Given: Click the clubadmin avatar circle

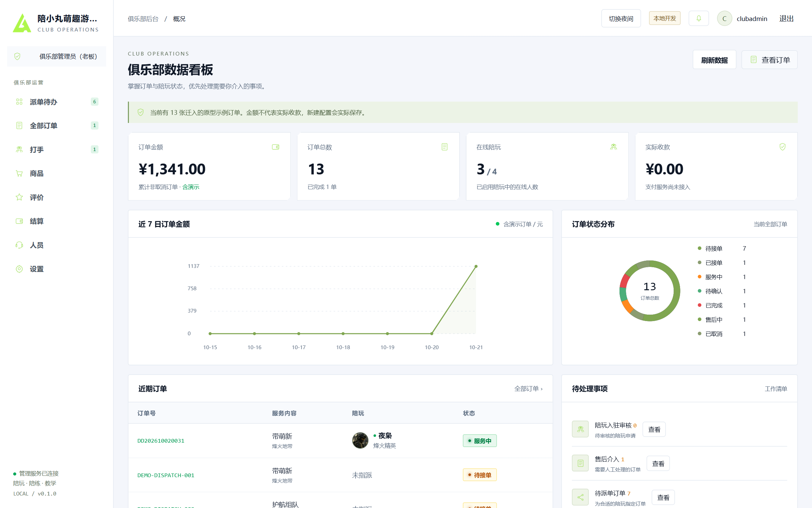Looking at the screenshot, I should tap(724, 19).
